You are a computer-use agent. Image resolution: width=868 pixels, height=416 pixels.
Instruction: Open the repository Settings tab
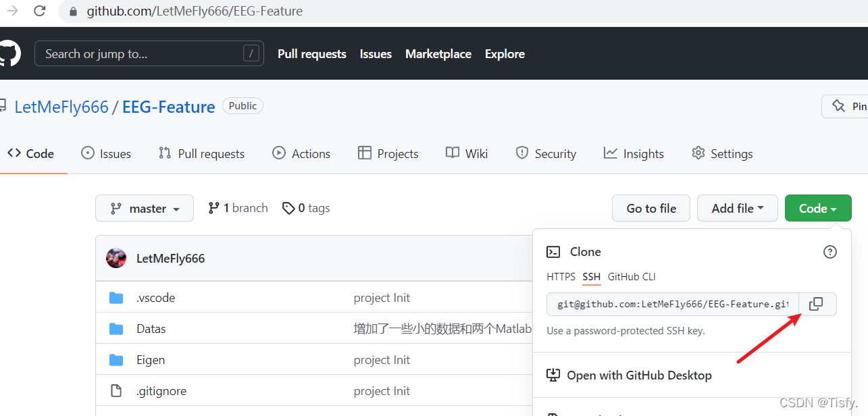(x=722, y=153)
